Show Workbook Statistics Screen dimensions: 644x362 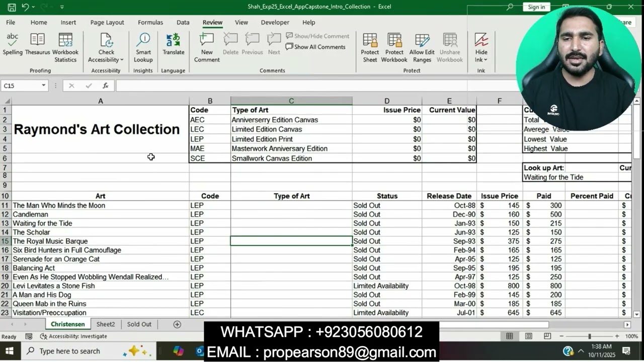[65, 47]
